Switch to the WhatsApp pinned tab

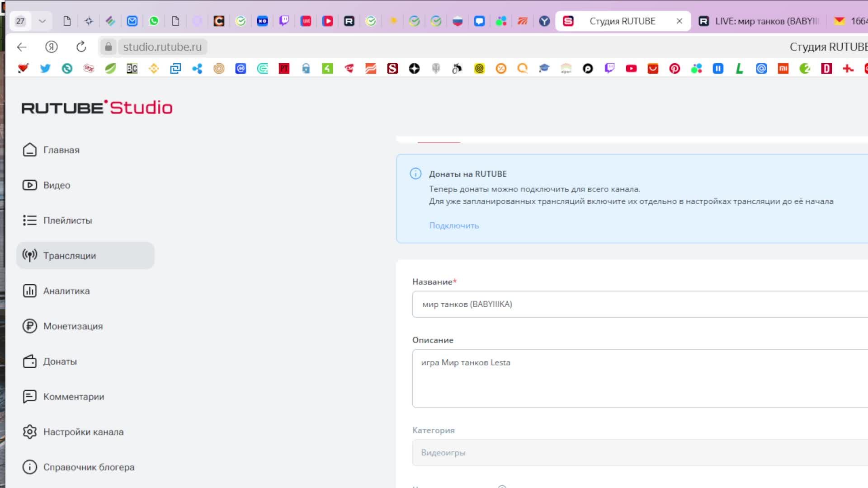[154, 21]
